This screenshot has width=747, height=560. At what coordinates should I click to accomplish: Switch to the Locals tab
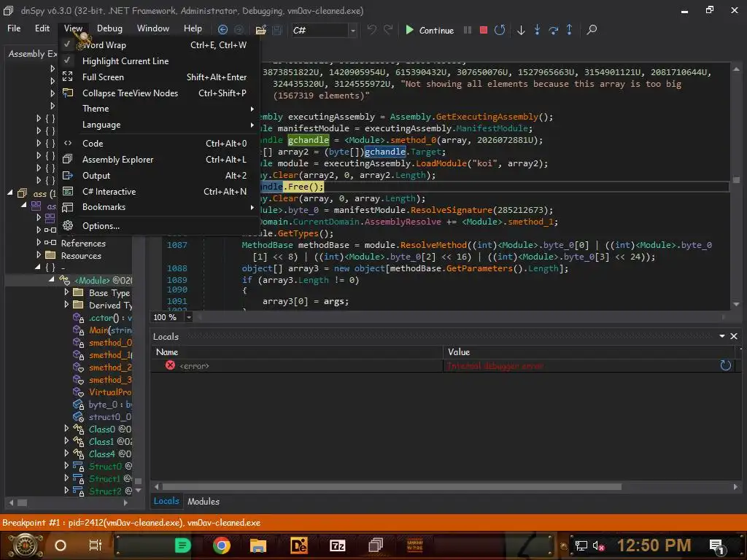click(x=166, y=501)
